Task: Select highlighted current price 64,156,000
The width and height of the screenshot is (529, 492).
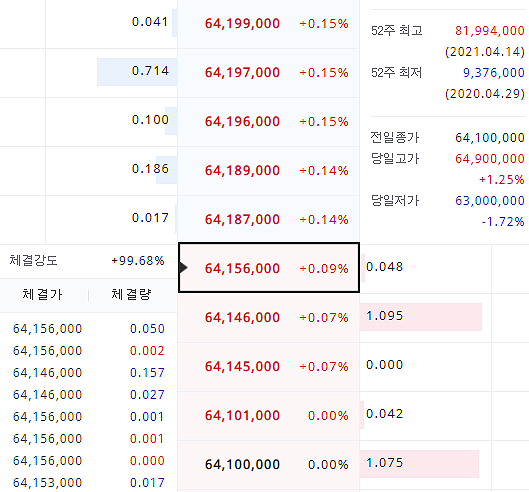Action: point(269,268)
